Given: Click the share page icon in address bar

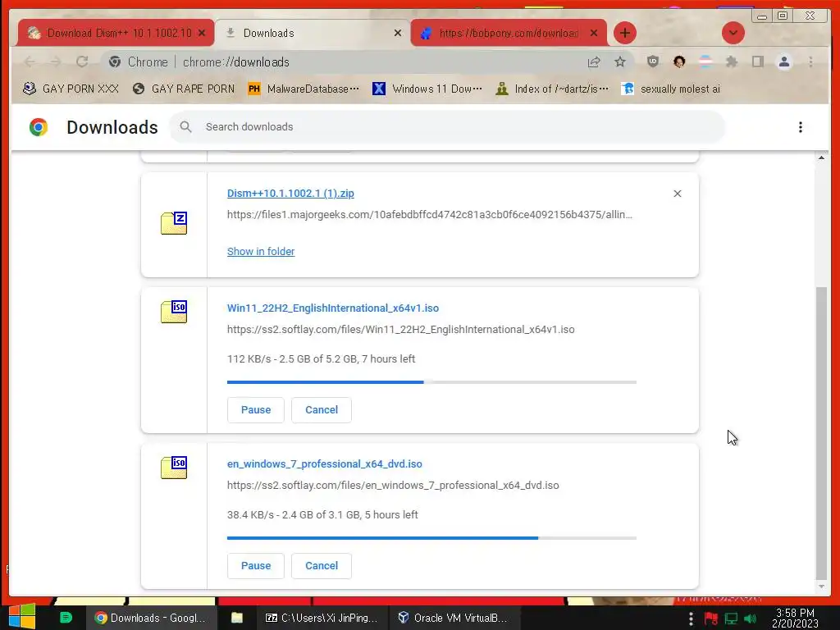Looking at the screenshot, I should [594, 62].
